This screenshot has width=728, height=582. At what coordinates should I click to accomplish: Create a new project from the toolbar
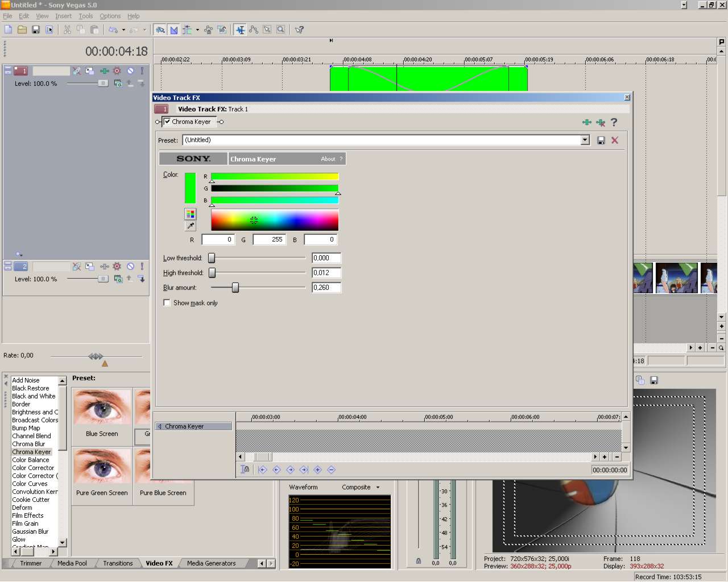[9, 30]
